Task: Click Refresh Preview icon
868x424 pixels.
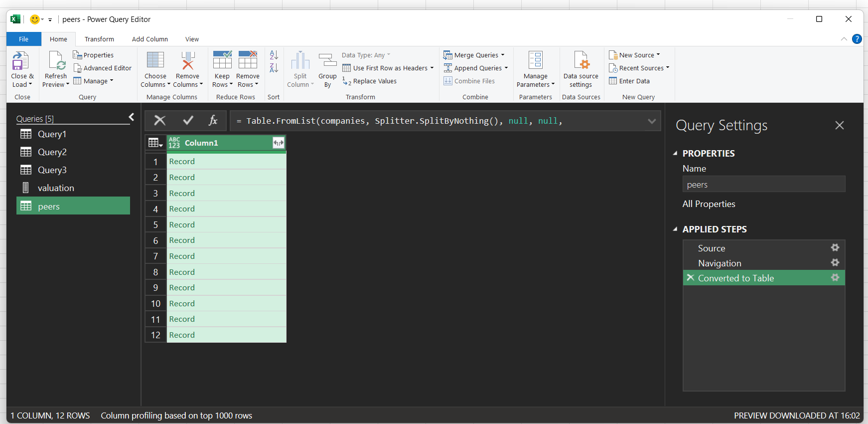Action: pyautogui.click(x=57, y=61)
